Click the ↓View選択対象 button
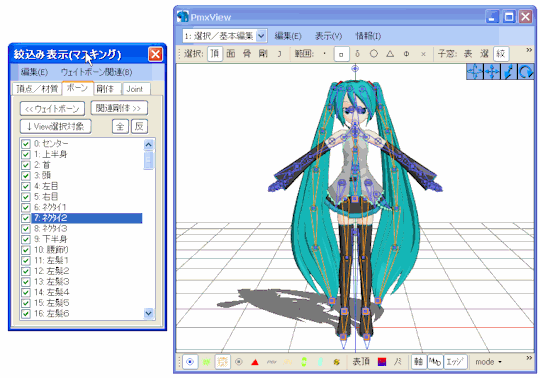The width and height of the screenshot is (540, 378). [x=56, y=126]
